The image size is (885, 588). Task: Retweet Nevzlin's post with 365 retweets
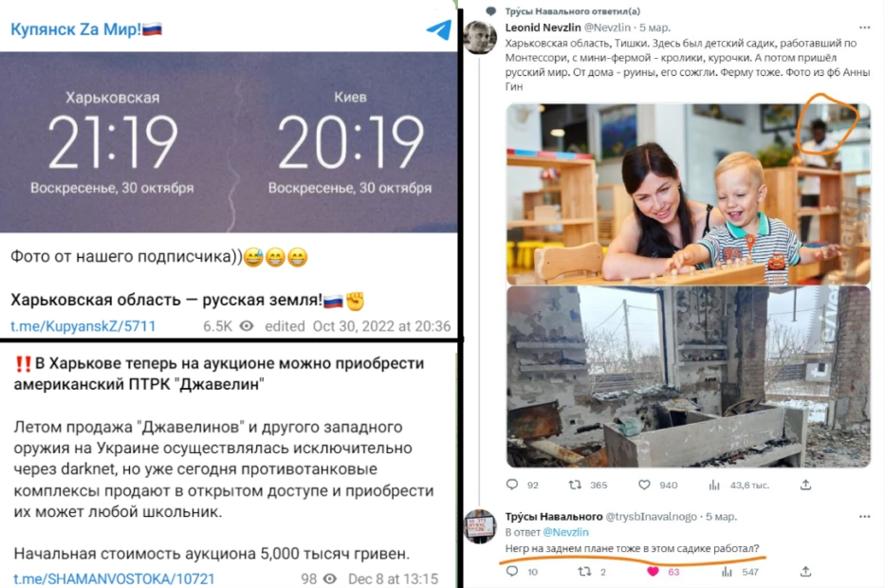tap(575, 485)
